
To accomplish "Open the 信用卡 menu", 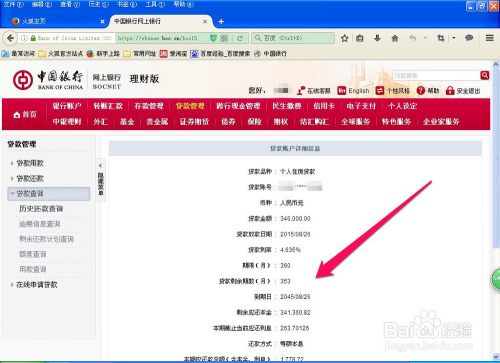I will (x=324, y=106).
